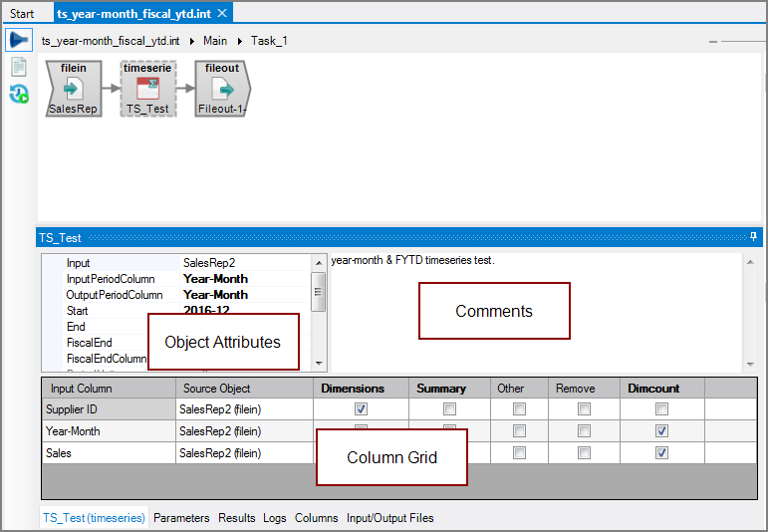Expand breadcrumb arrow before Main
The width and height of the screenshot is (768, 532).
click(x=192, y=41)
